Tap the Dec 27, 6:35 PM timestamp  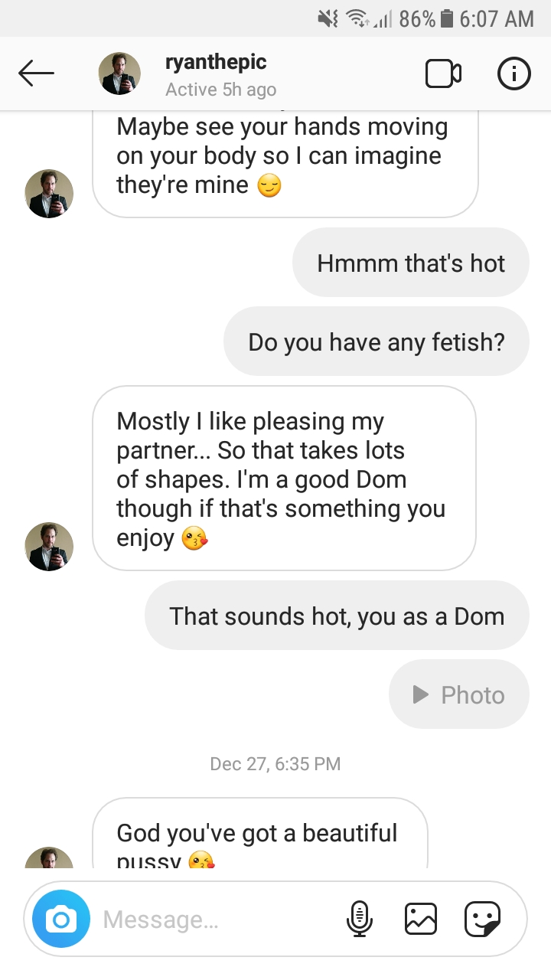(275, 763)
